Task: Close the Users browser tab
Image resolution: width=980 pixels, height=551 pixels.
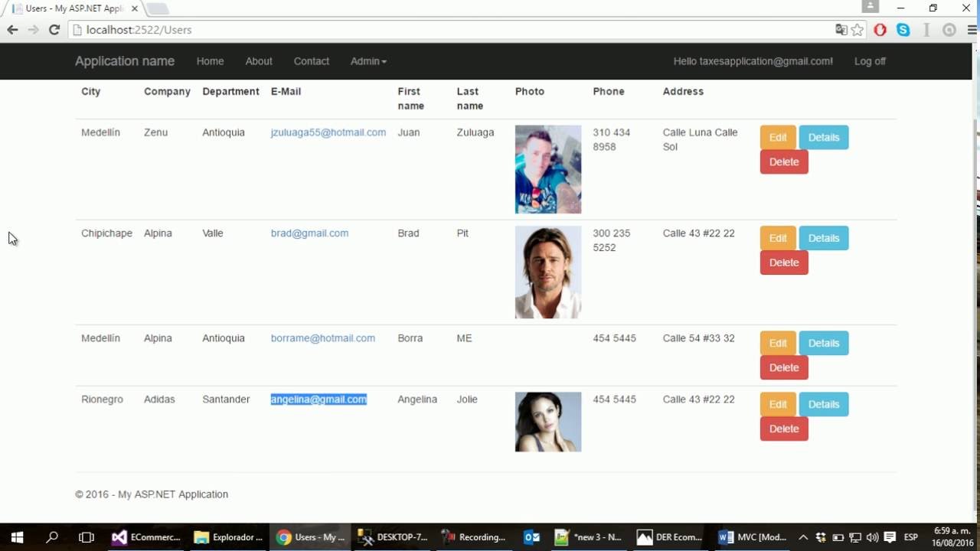Action: [x=134, y=8]
